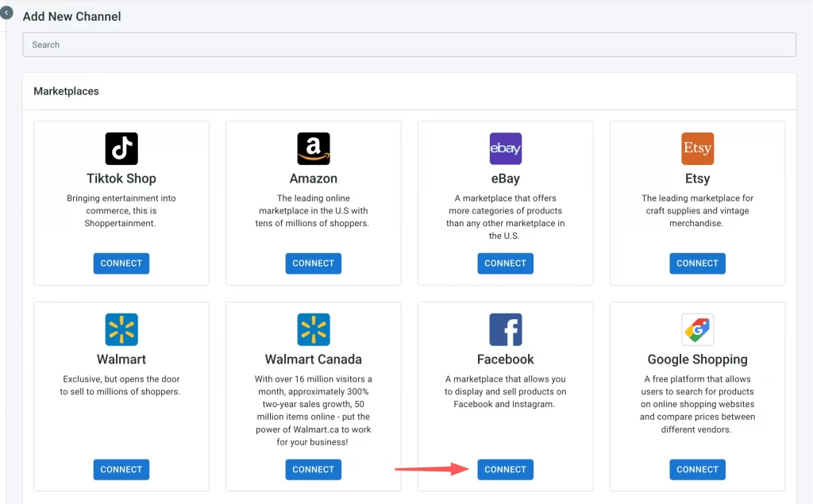Click the Add New Channel title
Screen dimensions: 813x504
71,16
